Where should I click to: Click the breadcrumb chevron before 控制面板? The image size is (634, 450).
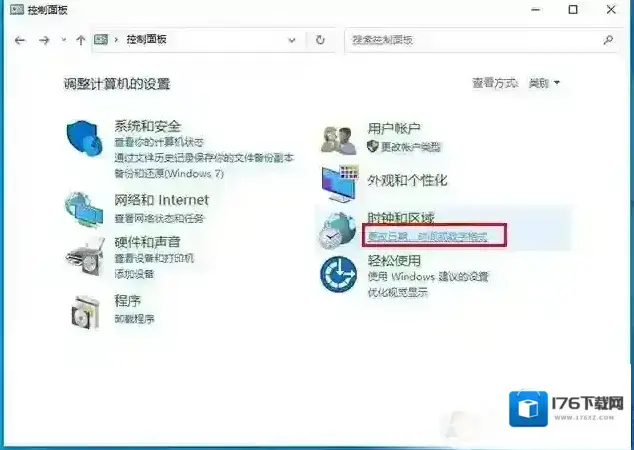pos(116,40)
